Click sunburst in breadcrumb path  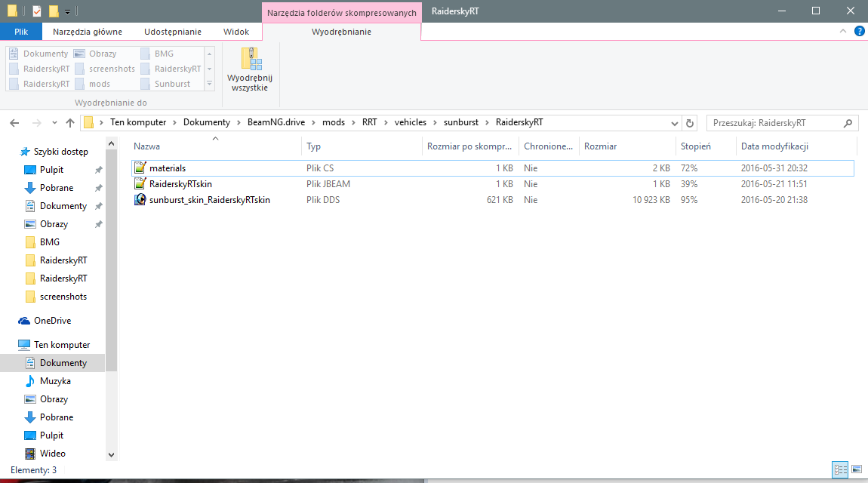[x=461, y=122]
